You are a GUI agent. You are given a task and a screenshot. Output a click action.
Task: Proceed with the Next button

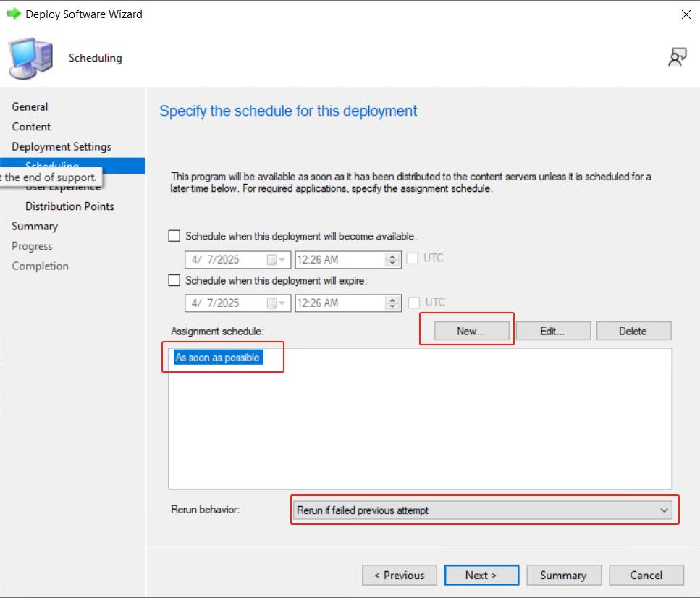click(481, 576)
